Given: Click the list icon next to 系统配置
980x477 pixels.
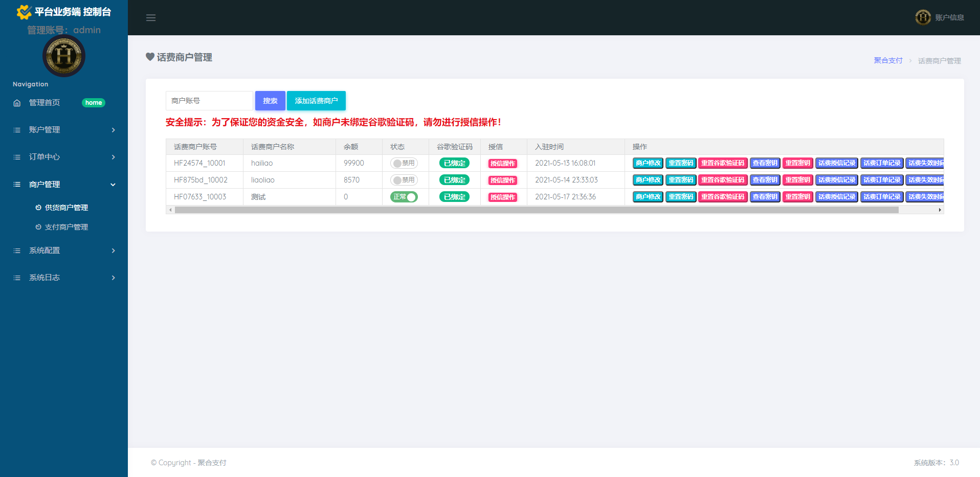Looking at the screenshot, I should 16,251.
